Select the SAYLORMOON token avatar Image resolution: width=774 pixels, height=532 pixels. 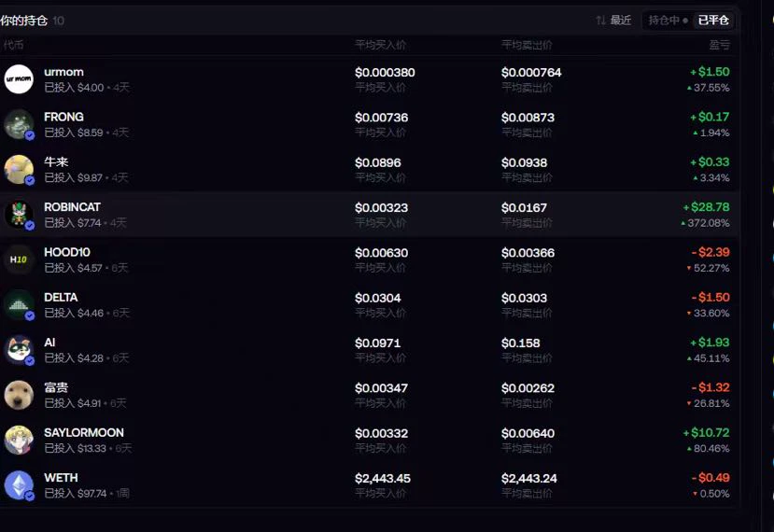click(x=19, y=441)
